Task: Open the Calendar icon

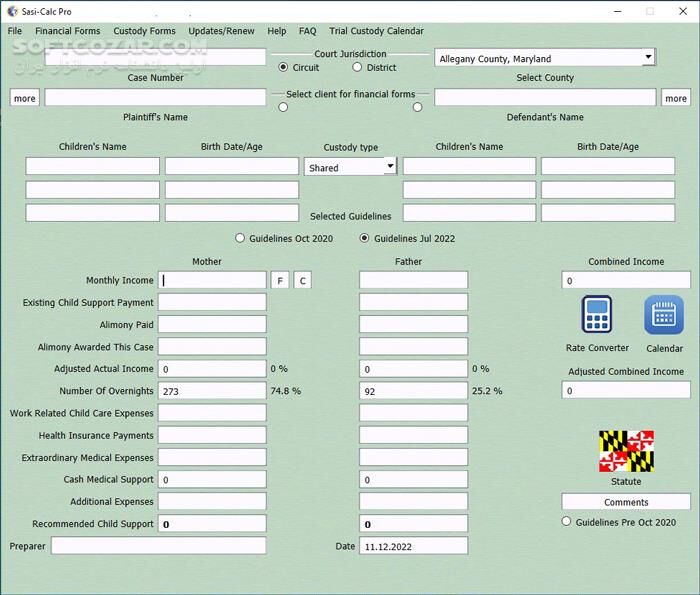Action: click(x=664, y=315)
